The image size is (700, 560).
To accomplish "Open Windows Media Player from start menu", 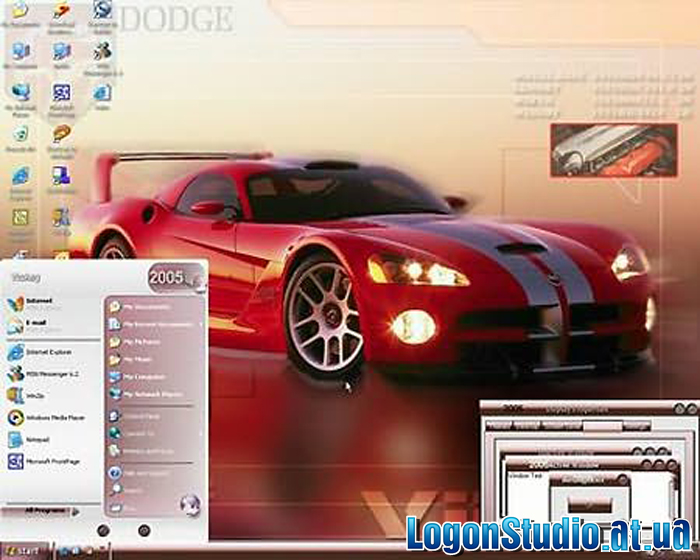I will tap(46, 418).
